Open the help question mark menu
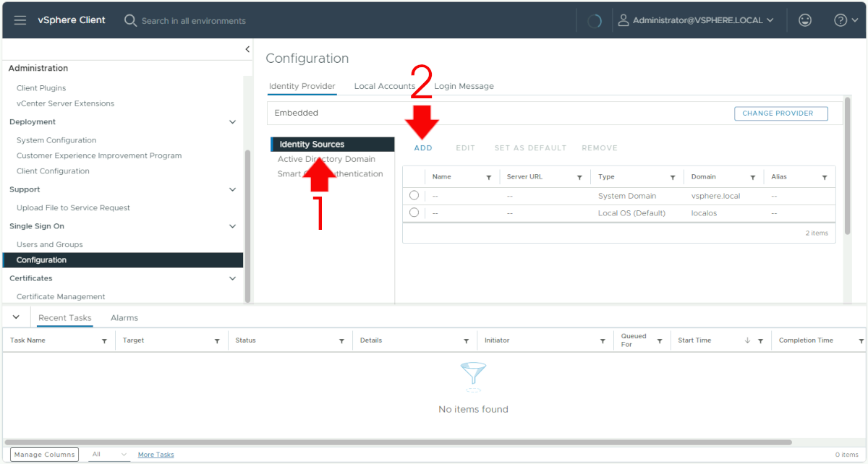The image size is (868, 464). click(841, 20)
